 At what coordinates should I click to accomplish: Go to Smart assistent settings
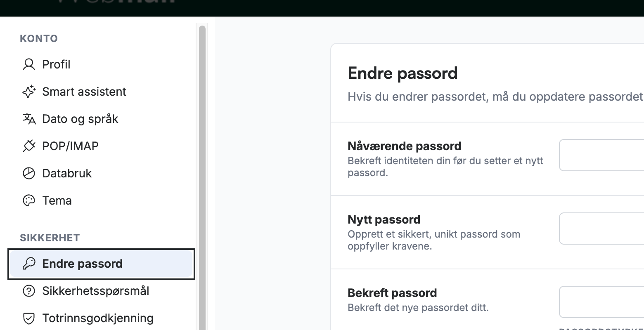click(101, 92)
